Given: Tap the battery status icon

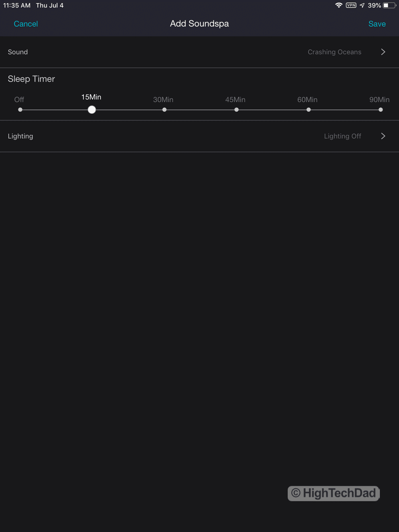Looking at the screenshot, I should pos(389,5).
